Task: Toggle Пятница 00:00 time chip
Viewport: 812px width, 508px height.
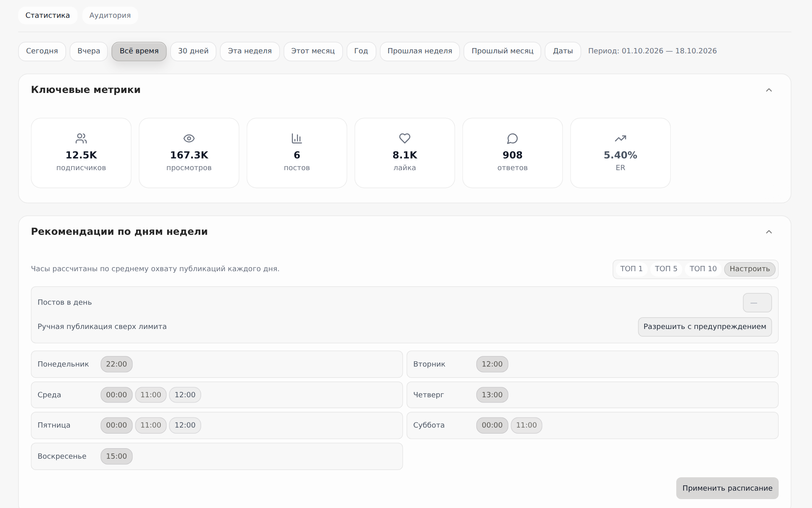Action: pos(116,426)
